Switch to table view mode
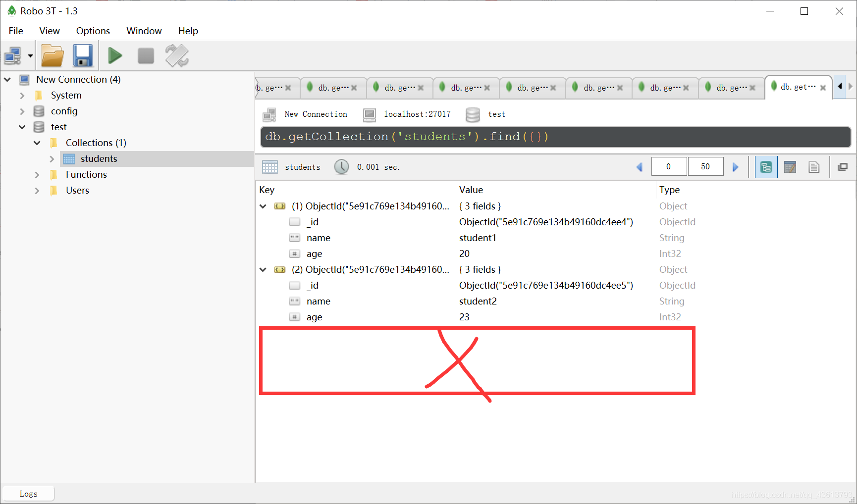The width and height of the screenshot is (857, 504). tap(790, 167)
